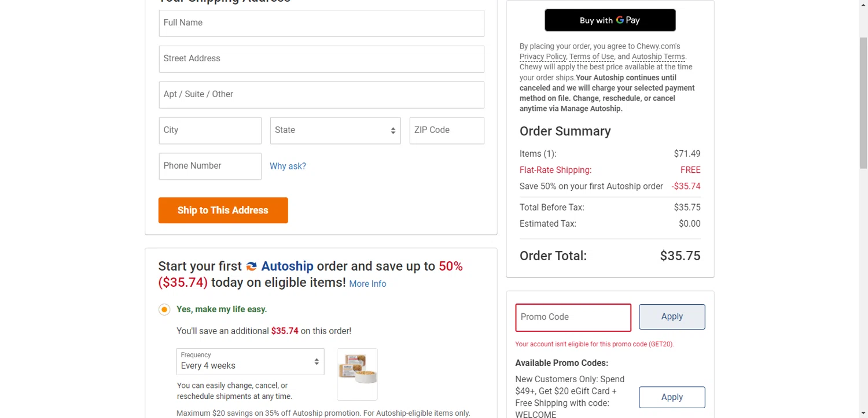Apply the WELCOME promo code
This screenshot has height=418, width=868.
(671, 397)
